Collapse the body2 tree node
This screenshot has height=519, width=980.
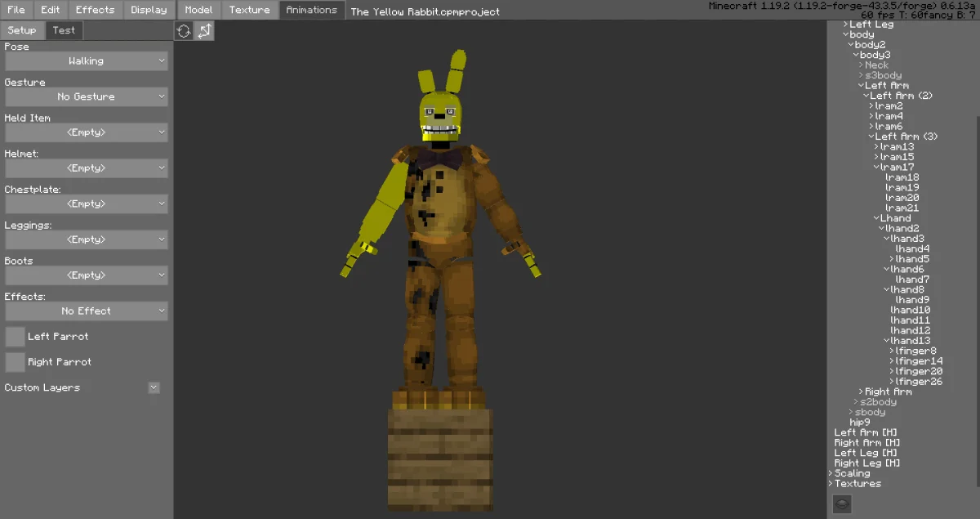pyautogui.click(x=851, y=45)
